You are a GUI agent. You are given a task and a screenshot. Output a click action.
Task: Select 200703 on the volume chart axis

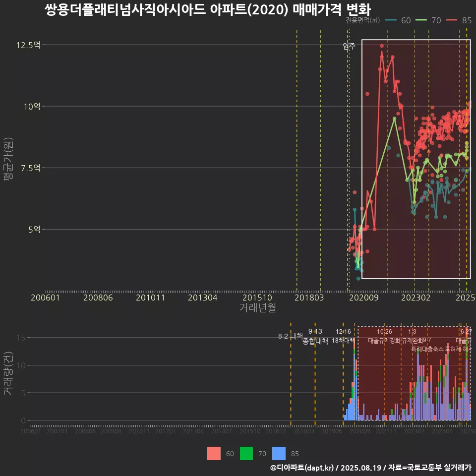pos(57,431)
